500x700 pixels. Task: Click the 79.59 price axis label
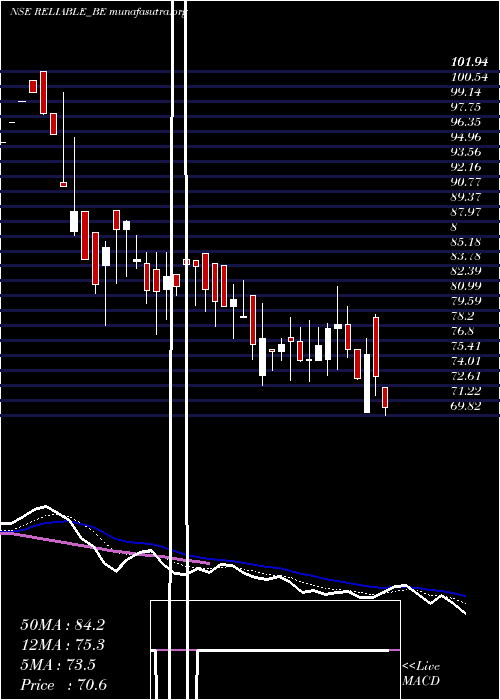466,302
